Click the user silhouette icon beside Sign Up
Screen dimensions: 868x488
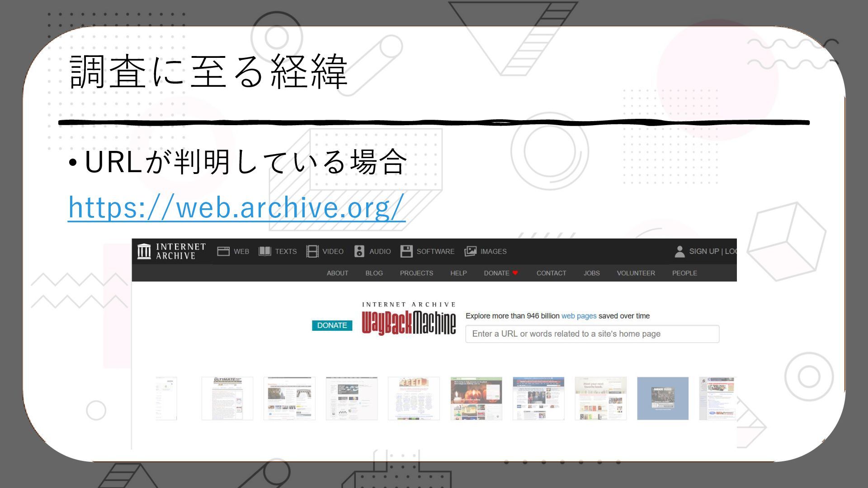pos(679,251)
